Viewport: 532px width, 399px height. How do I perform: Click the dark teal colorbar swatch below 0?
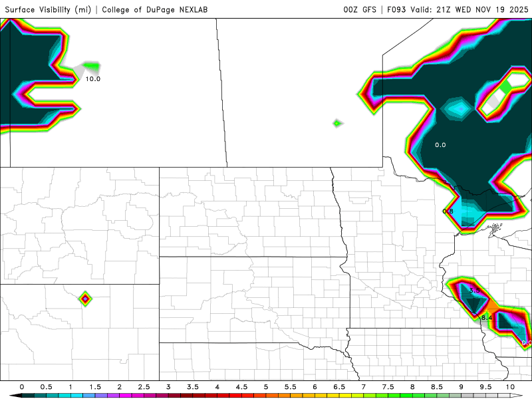coord(28,396)
